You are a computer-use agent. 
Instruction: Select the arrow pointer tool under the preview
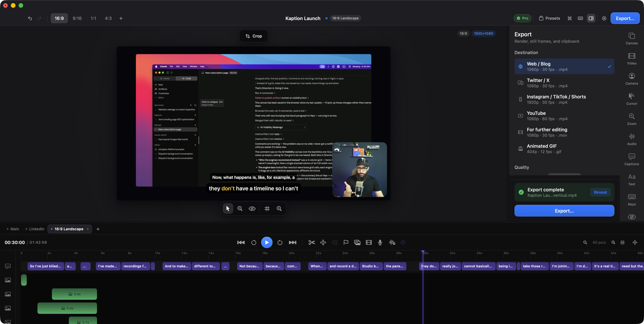point(228,209)
